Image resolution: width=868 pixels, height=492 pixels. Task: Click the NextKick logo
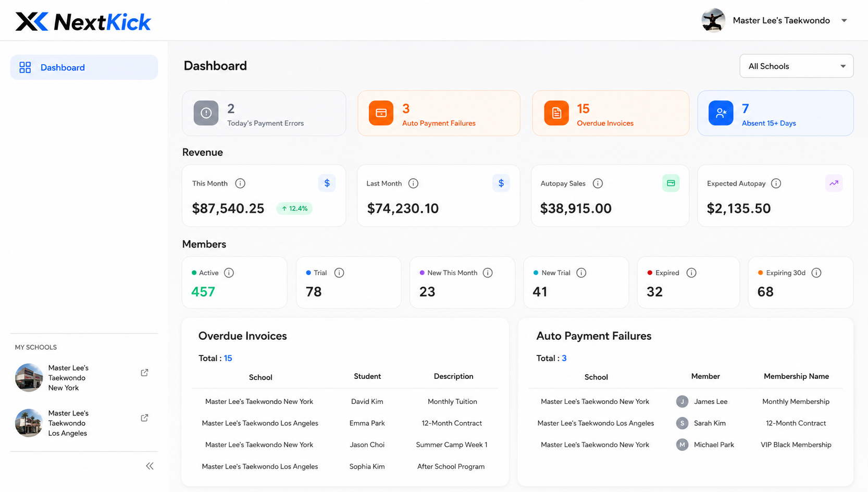click(x=83, y=21)
